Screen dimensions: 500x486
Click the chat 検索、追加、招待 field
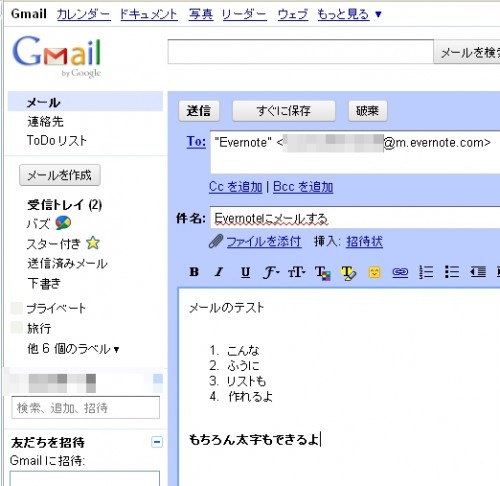coord(86,407)
